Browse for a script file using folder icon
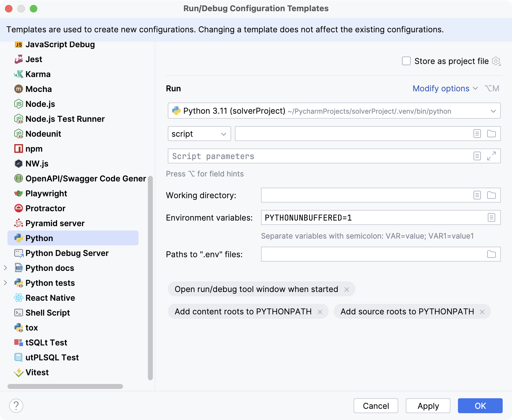The image size is (512, 420). (x=491, y=134)
